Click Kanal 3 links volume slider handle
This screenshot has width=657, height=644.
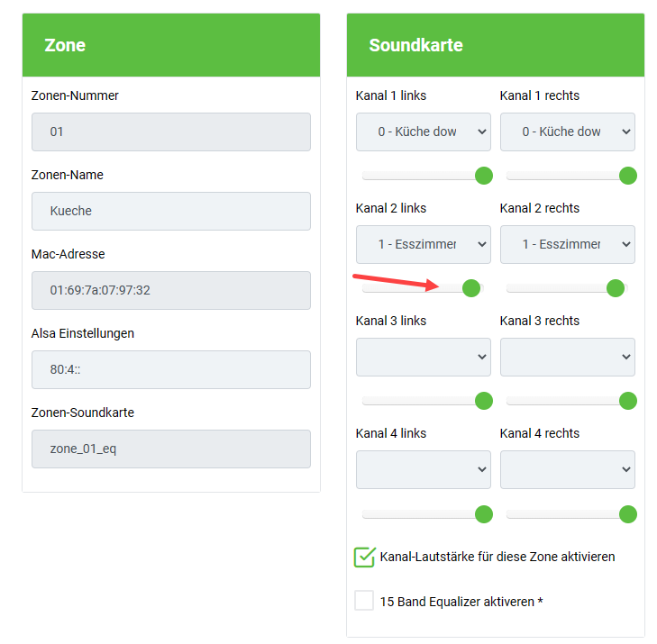(484, 401)
